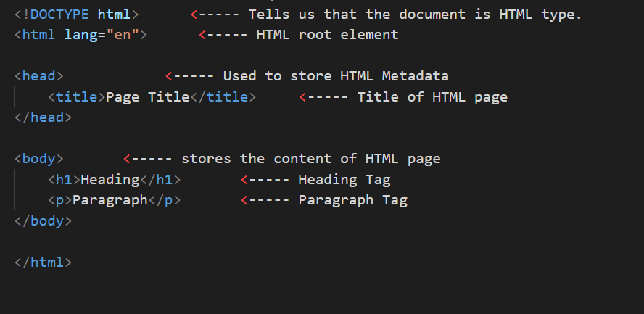
Task: Click the closing head tag
Action: click(x=43, y=117)
